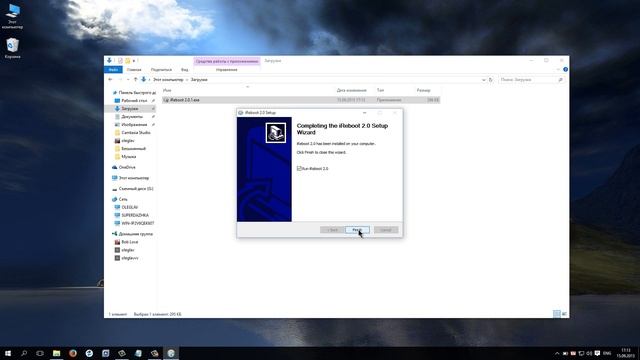Open Загрузки in the sidebar
Image resolution: width=640 pixels, height=360 pixels.
(130, 109)
